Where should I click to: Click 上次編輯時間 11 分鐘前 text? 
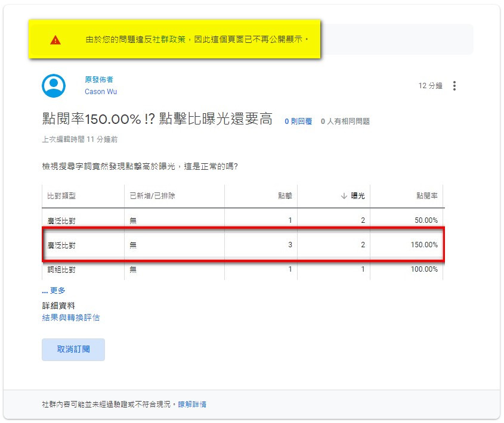(80, 139)
